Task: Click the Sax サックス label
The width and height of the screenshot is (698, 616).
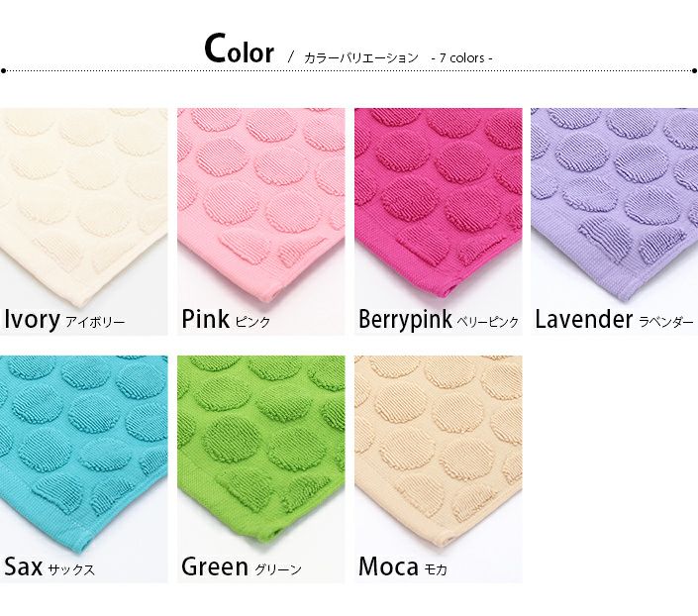Action: [50, 567]
